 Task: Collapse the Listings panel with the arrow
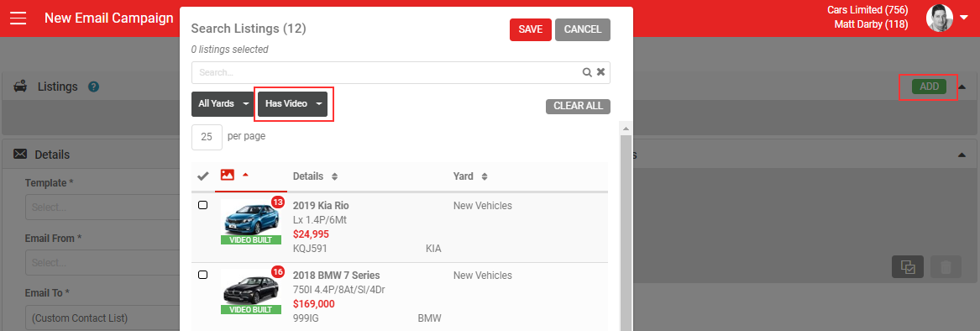pyautogui.click(x=962, y=87)
